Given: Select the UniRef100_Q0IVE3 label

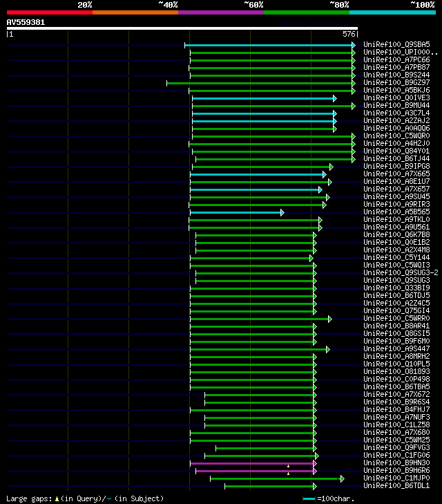Looking at the screenshot, I should click(x=396, y=97).
